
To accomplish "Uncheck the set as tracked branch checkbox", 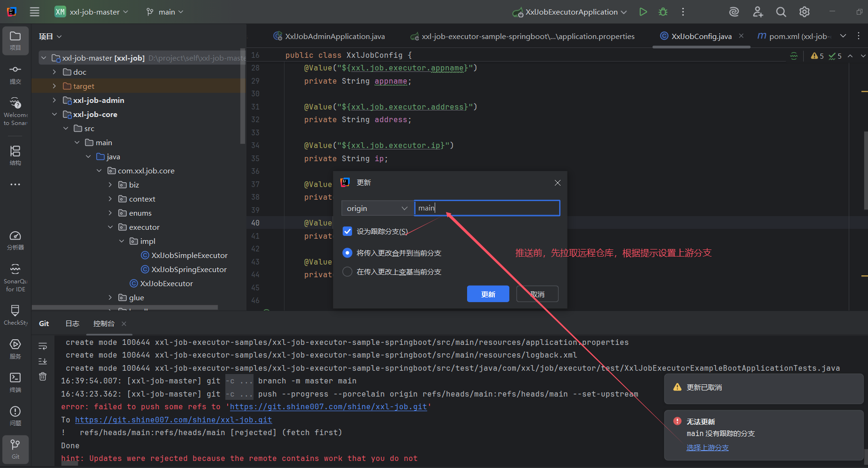I will point(347,231).
